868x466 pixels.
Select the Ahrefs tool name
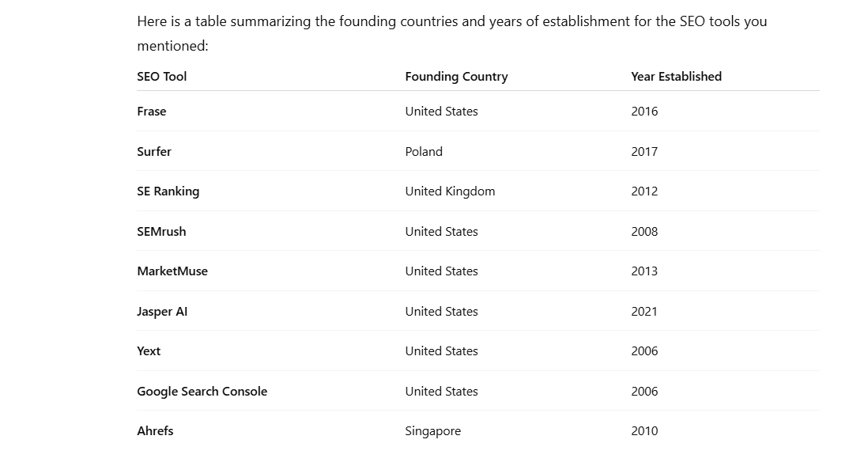(155, 431)
